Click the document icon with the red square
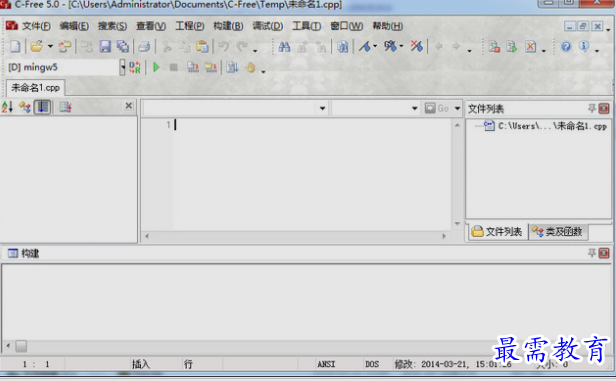The height and width of the screenshot is (381, 616). pyautogui.click(x=494, y=47)
